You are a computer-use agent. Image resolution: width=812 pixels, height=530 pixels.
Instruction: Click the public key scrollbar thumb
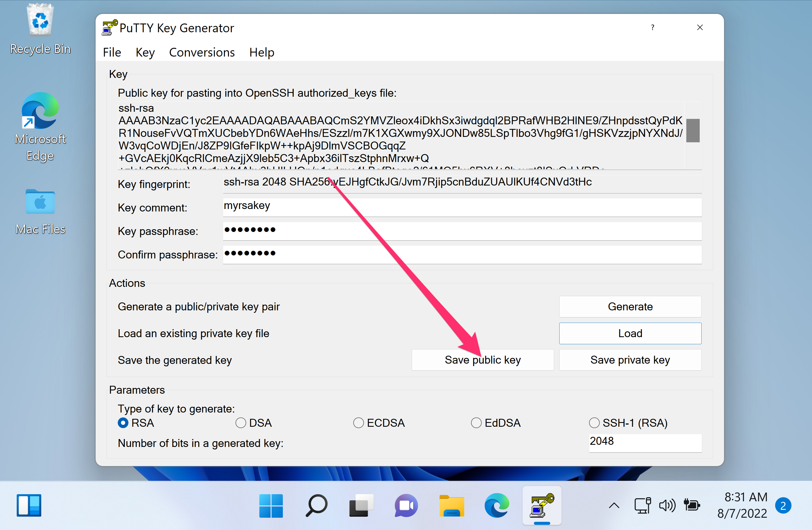693,130
